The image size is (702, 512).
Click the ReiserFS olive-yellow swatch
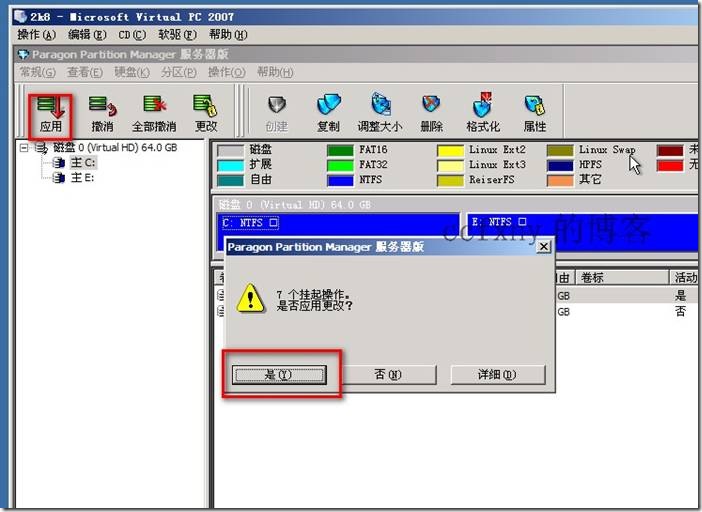point(450,180)
